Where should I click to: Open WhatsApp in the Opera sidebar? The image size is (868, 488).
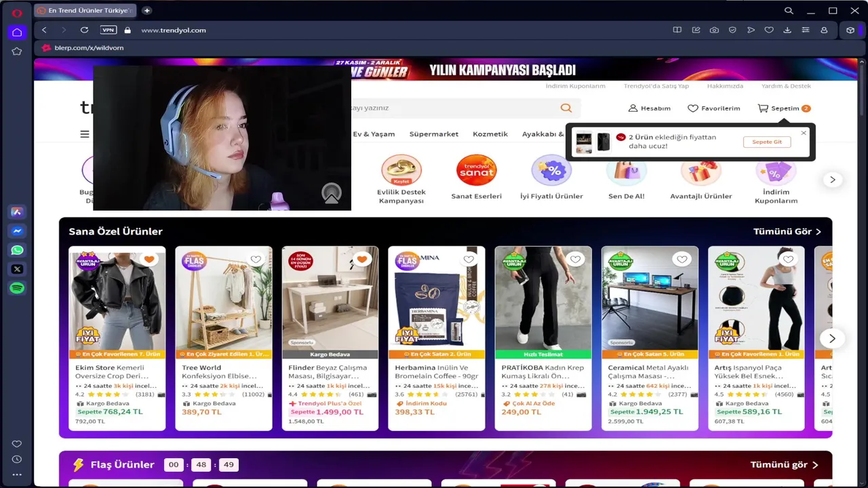[x=17, y=250]
